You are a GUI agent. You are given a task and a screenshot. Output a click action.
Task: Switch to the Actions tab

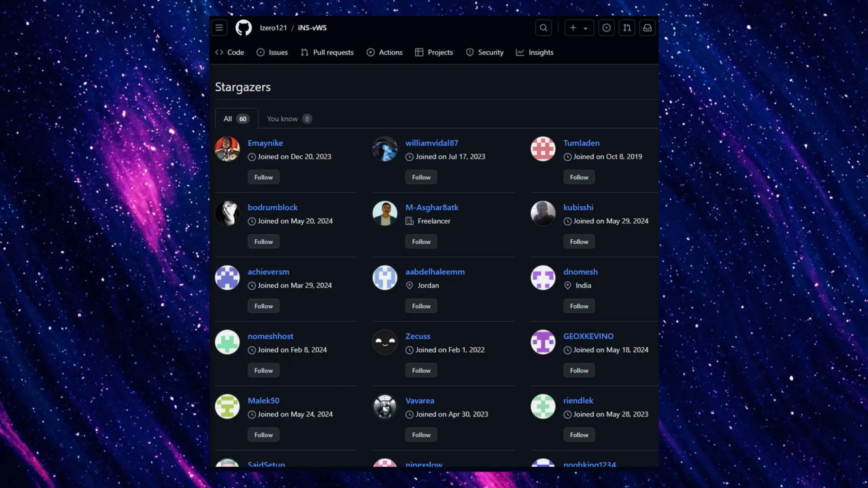tap(384, 52)
